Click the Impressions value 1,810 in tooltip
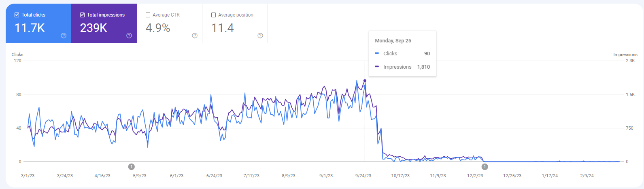Screen dimensions: 644x189 point(423,67)
